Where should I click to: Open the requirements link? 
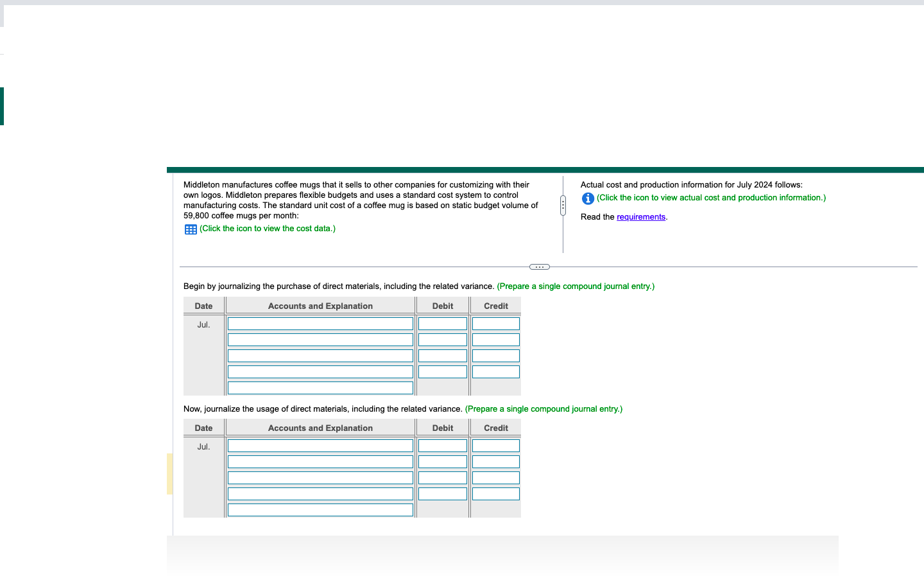point(640,216)
